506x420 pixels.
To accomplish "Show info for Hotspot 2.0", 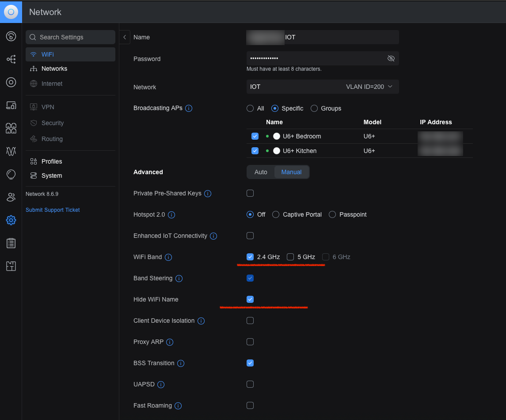I will pyautogui.click(x=171, y=215).
